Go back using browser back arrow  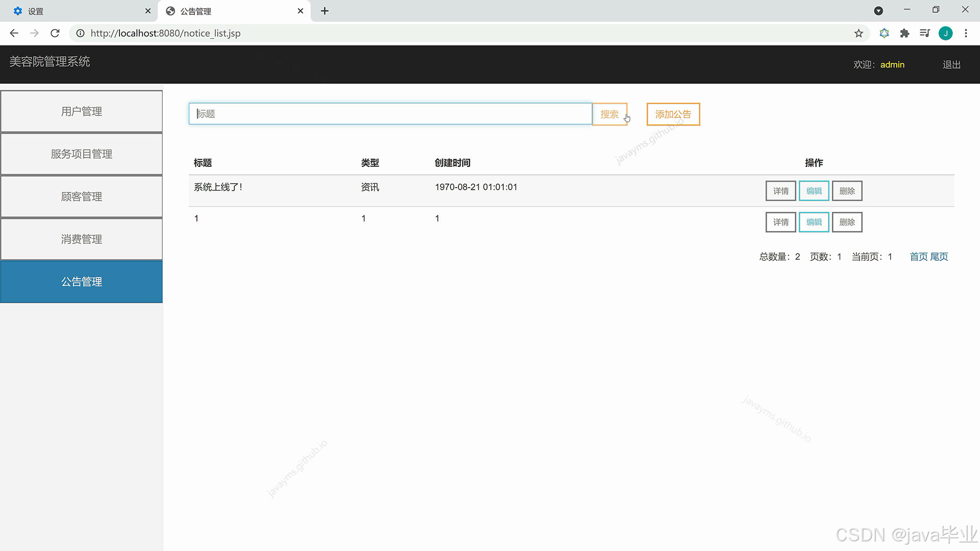[x=14, y=33]
